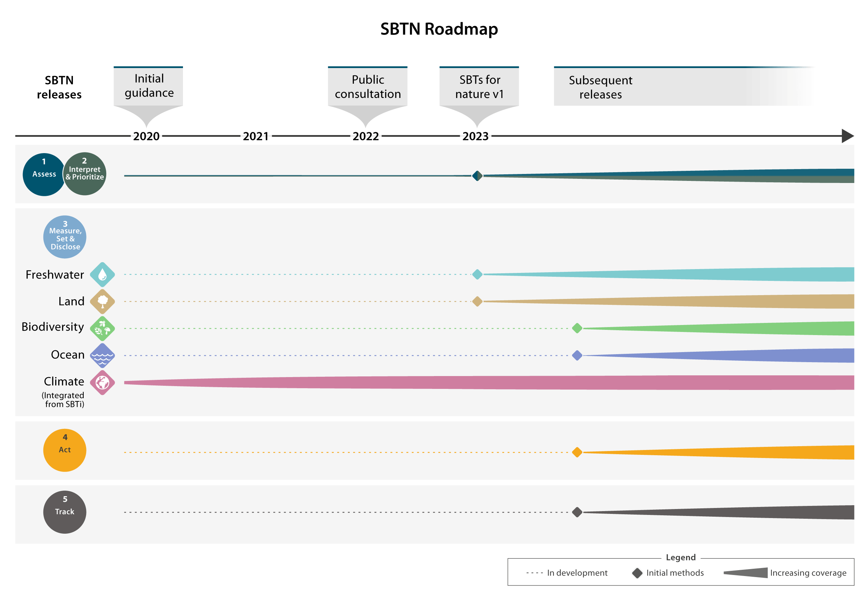This screenshot has width=868, height=600.
Task: Select the Interpret & Prioritize circle
Action: pyautogui.click(x=86, y=174)
